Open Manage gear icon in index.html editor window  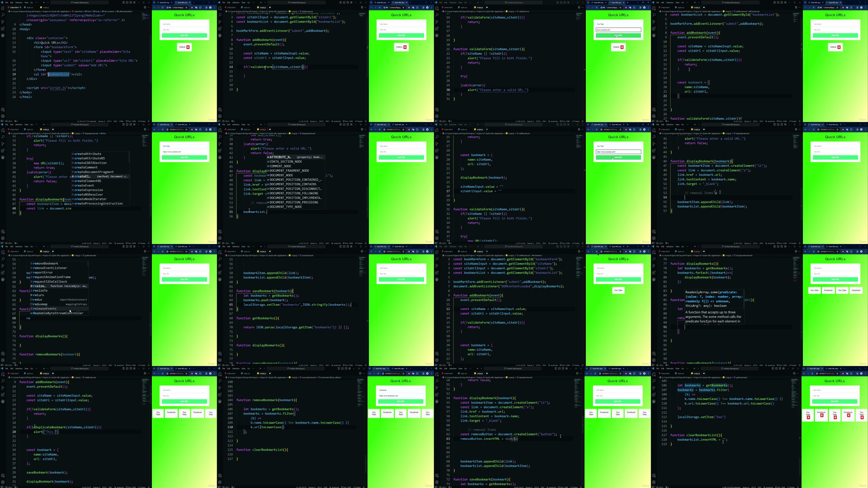[x=3, y=116]
